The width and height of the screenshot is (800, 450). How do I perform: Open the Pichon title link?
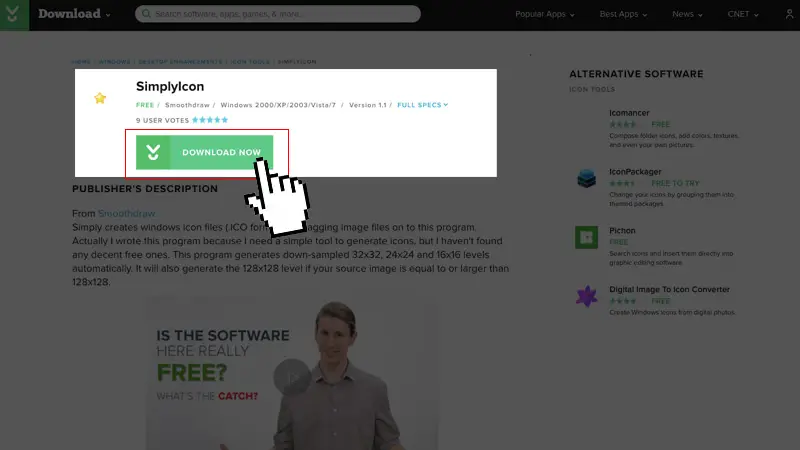(622, 231)
